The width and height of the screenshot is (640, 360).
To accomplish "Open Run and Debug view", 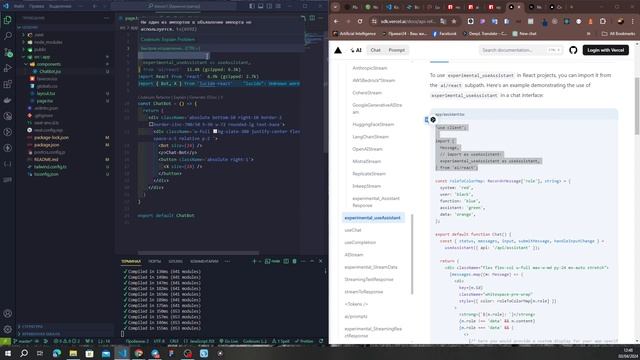I will tap(7, 68).
